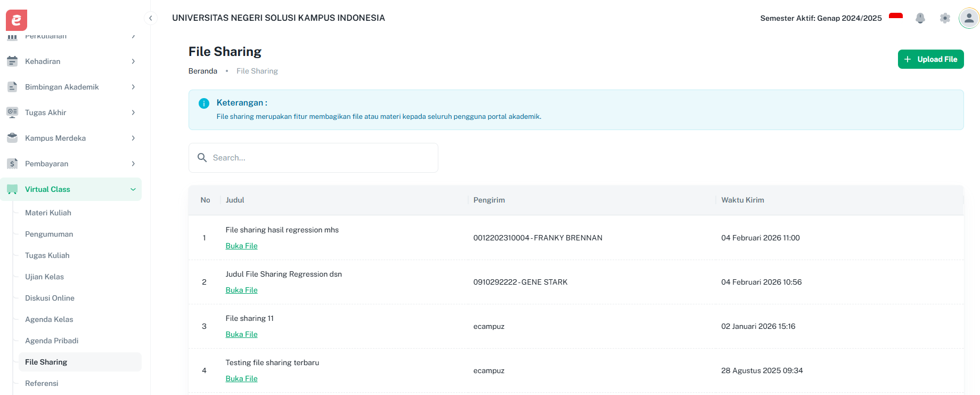
Task: Click File Sharing breadcrumb
Action: [257, 71]
